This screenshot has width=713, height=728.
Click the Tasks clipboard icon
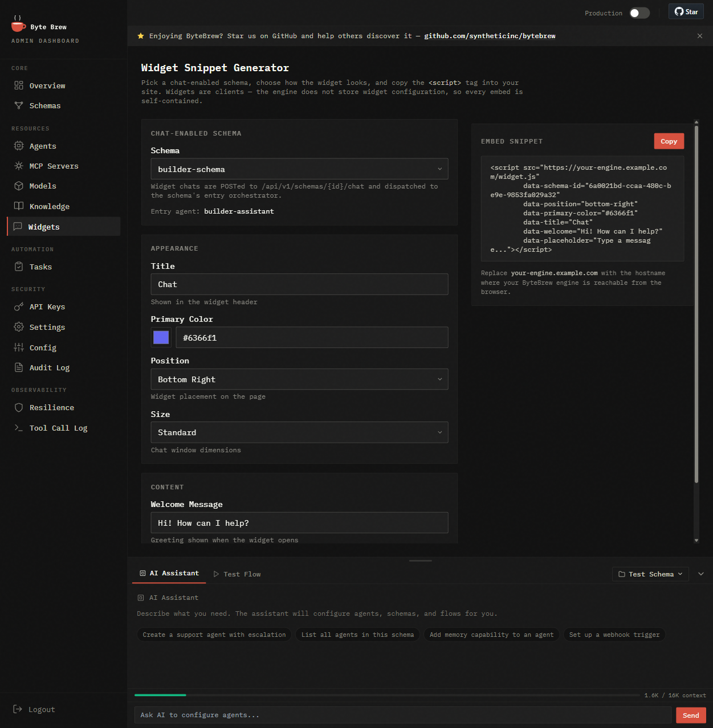(19, 267)
